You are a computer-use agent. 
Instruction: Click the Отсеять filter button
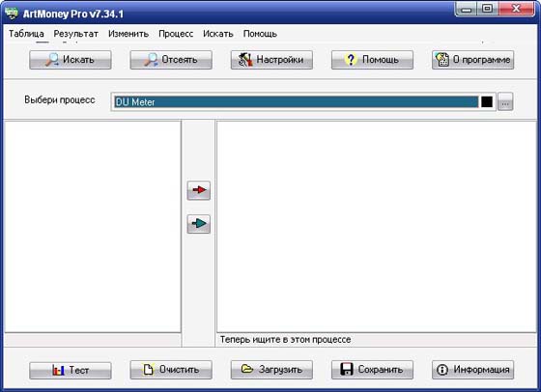(171, 60)
